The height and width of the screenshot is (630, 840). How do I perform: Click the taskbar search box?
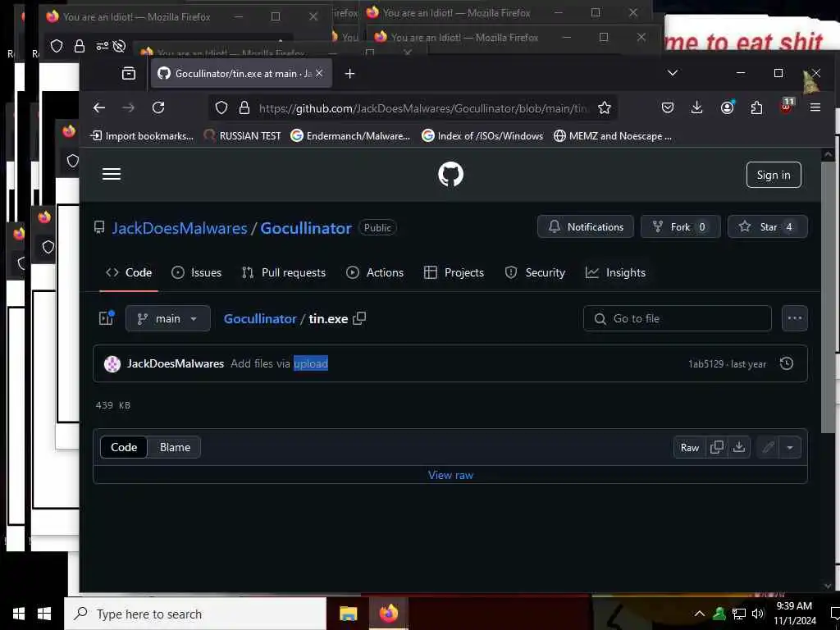(195, 614)
